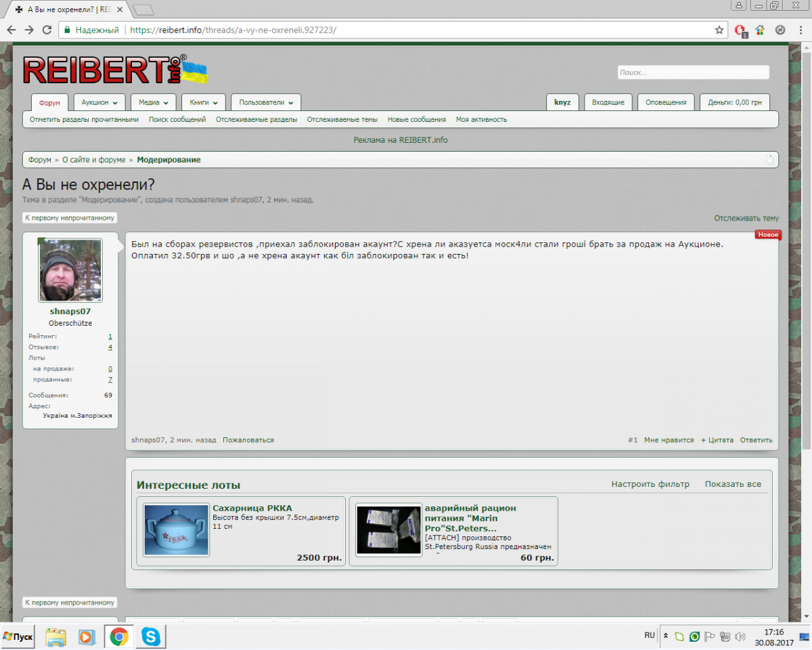Click the volume speaker tray icon
The width and height of the screenshot is (812, 650).
[740, 636]
